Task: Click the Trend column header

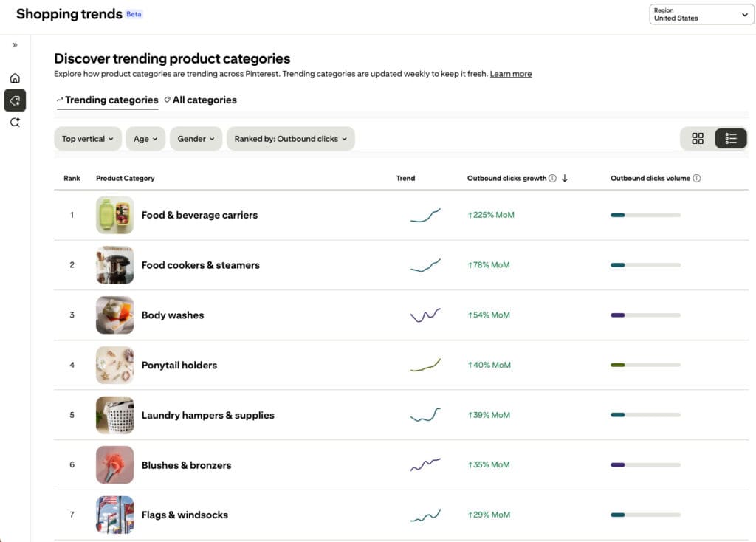Action: (405, 179)
